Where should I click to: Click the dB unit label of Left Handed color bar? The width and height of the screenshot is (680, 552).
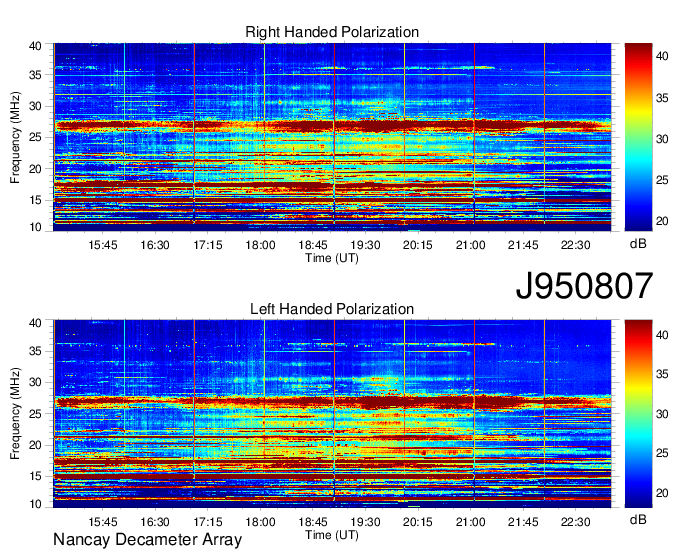tap(638, 519)
